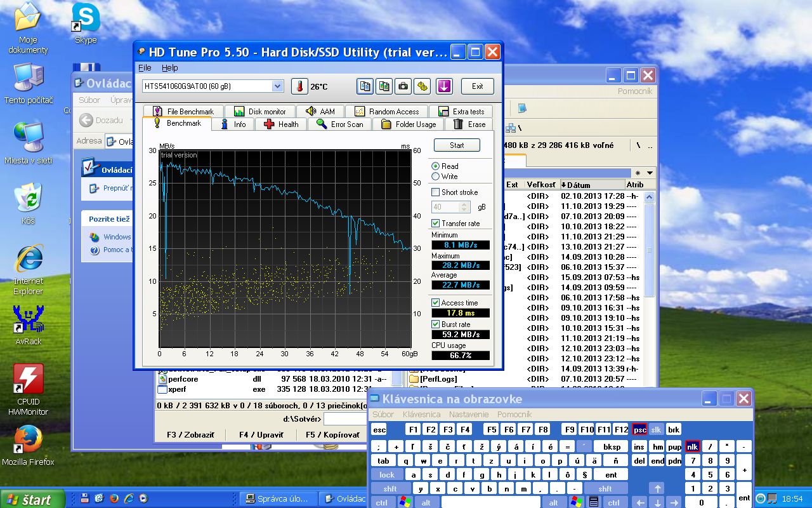Open the Folder Usage tab

409,124
